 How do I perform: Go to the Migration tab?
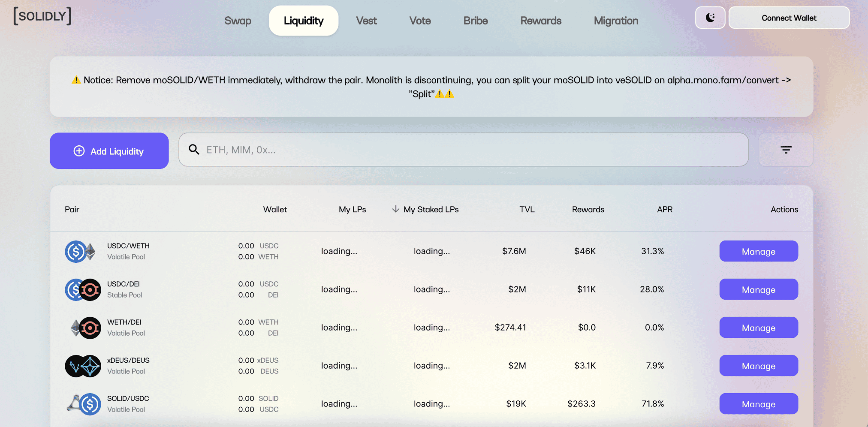tap(616, 21)
